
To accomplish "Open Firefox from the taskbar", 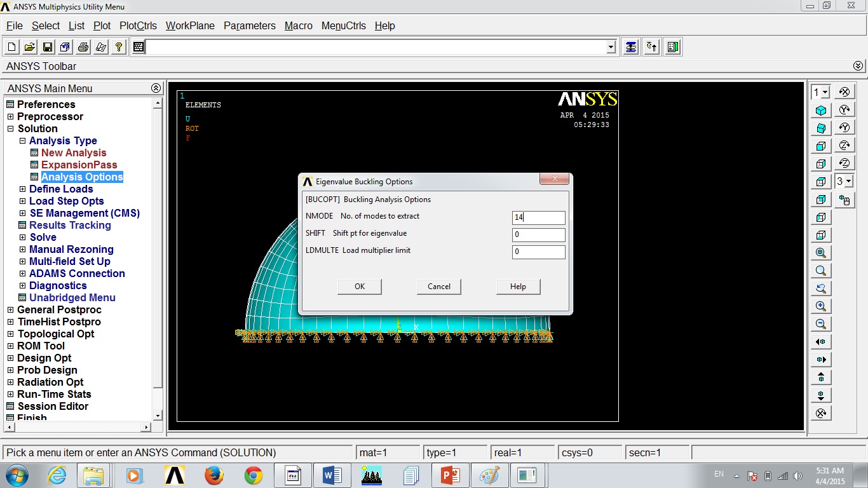I will click(x=214, y=475).
